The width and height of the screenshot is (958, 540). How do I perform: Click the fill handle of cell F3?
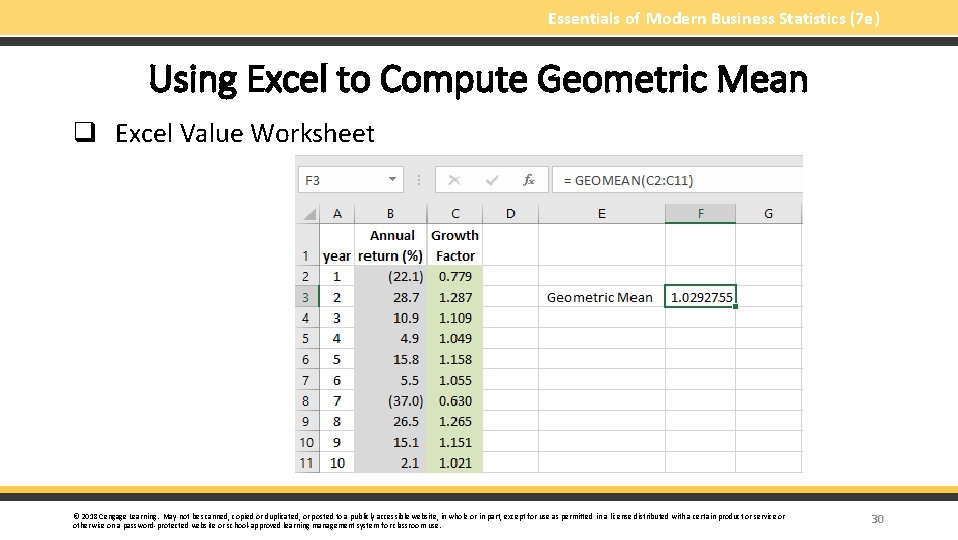point(735,307)
